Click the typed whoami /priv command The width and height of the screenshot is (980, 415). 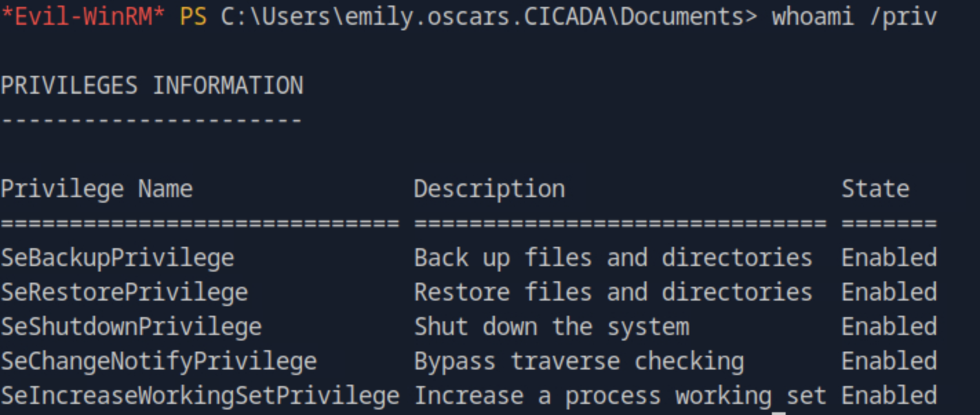pyautogui.click(x=854, y=17)
